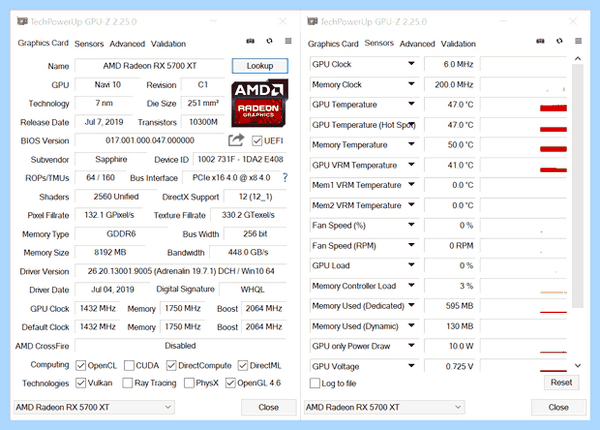
Task: Click the Subvendor value Sapphire
Action: click(x=111, y=159)
